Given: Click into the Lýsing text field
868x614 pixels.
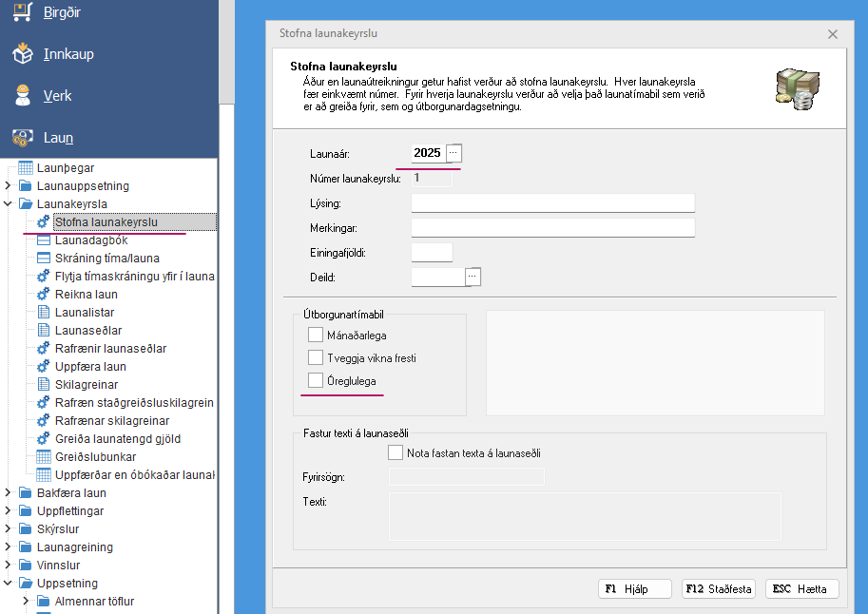Looking at the screenshot, I should 552,203.
